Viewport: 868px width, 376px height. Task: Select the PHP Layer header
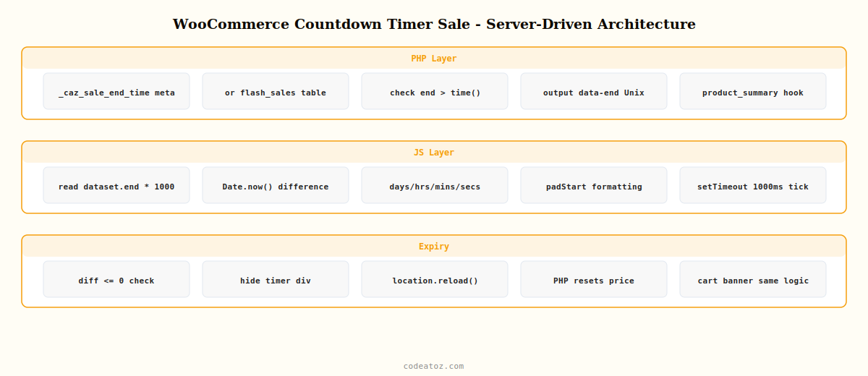[x=434, y=59]
